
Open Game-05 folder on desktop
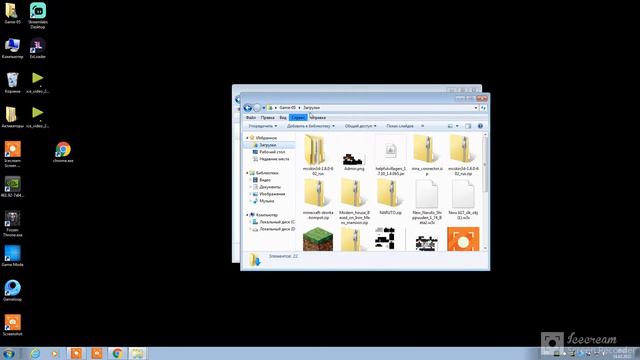click(x=12, y=13)
